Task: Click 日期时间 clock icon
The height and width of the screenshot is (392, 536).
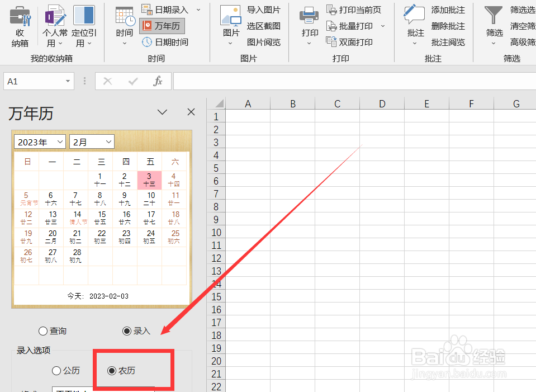Action: (x=147, y=42)
